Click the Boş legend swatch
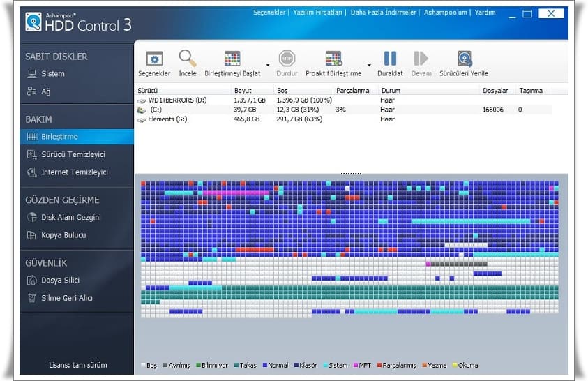 click(143, 365)
